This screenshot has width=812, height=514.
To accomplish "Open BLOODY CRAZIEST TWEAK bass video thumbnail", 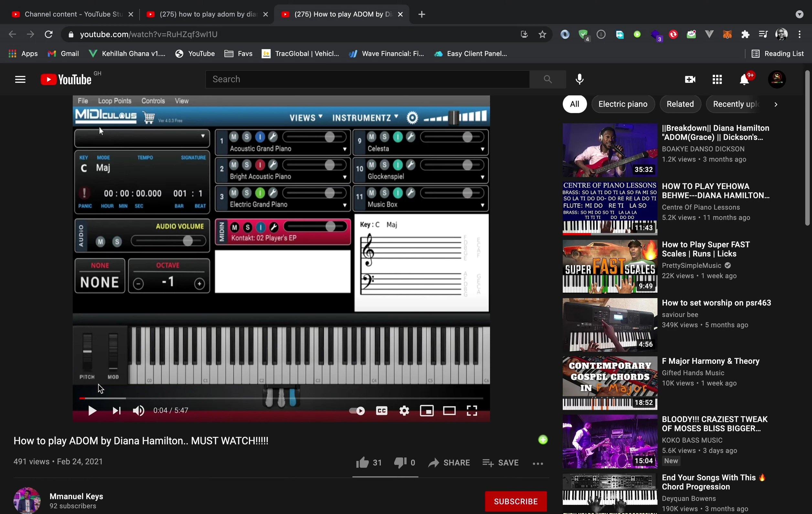I will (610, 442).
